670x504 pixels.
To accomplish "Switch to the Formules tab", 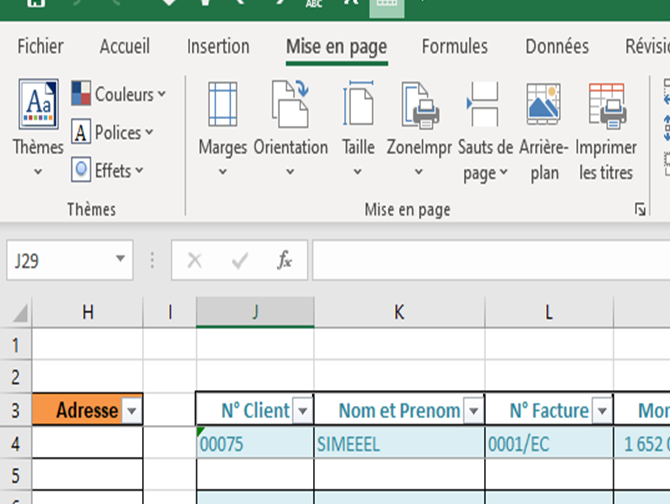I will point(455,47).
